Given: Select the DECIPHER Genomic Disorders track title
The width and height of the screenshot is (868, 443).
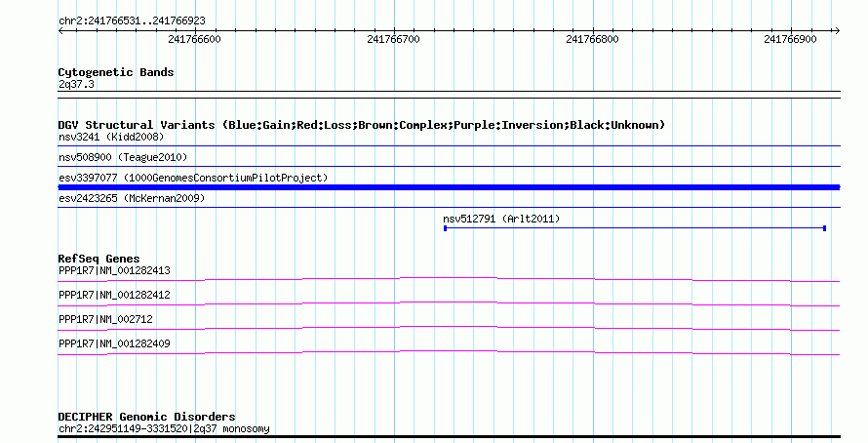Looking at the screenshot, I should pos(146,417).
